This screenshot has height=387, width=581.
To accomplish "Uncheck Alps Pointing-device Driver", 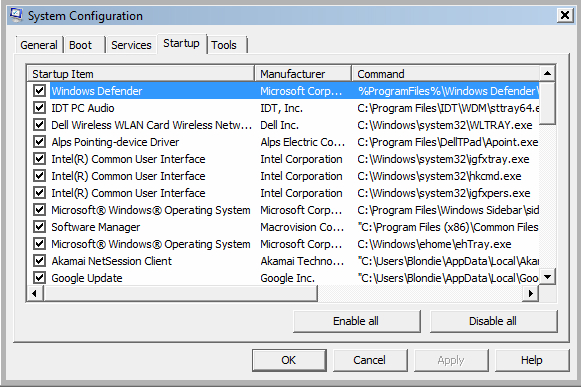I will 39,142.
